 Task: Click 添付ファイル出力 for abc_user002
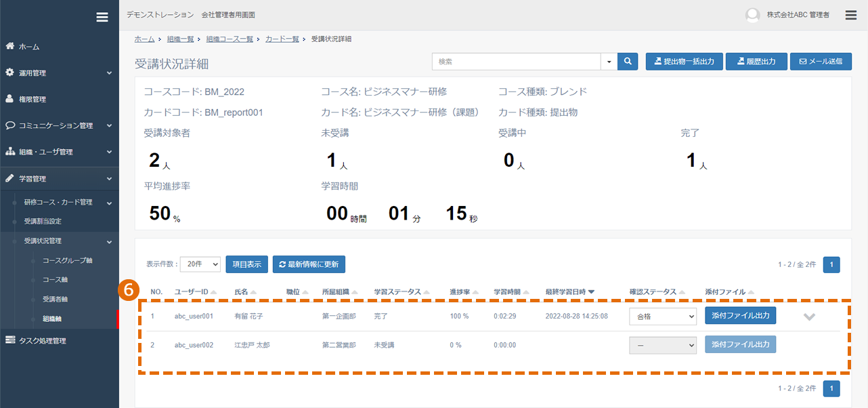[740, 345]
